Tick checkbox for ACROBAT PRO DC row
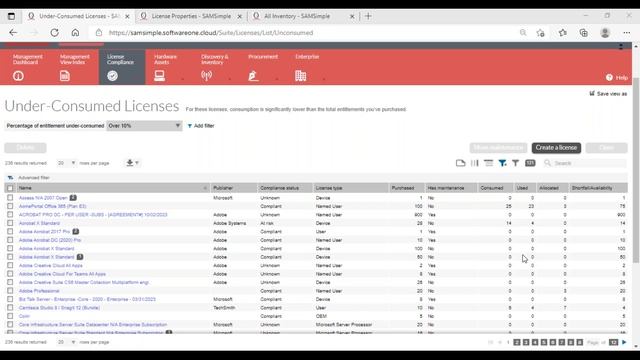Viewport: 640px width, 360px height. click(x=10, y=215)
